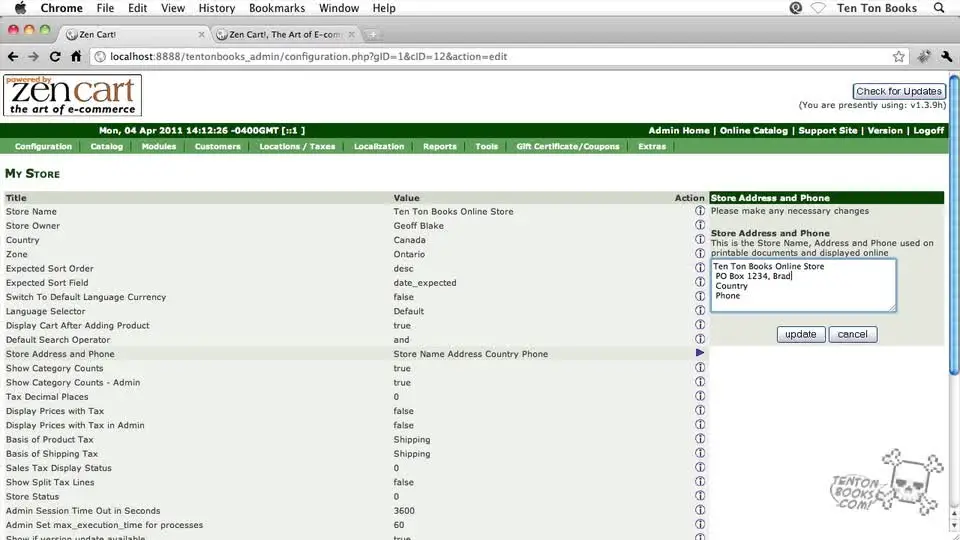This screenshot has height=540, width=960.
Task: Go to browser home page icon
Action: [76, 56]
